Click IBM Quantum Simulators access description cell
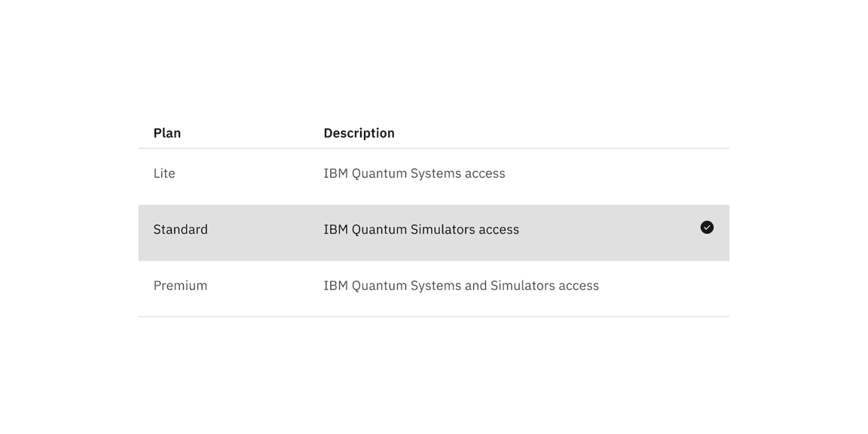The width and height of the screenshot is (868, 434). coord(421,229)
